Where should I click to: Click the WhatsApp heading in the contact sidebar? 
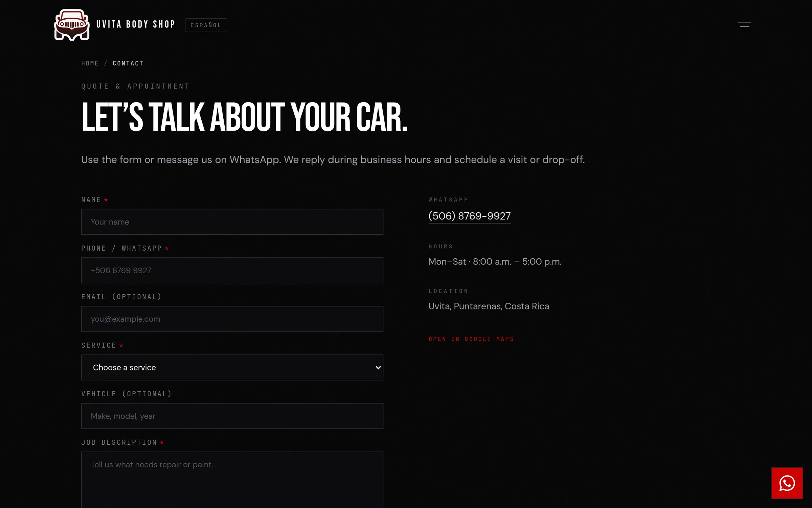tap(448, 200)
